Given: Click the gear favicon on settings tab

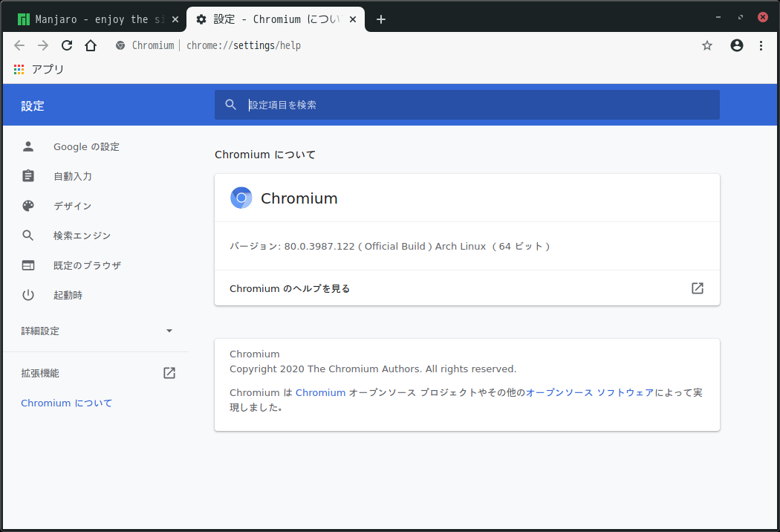Looking at the screenshot, I should pyautogui.click(x=201, y=19).
